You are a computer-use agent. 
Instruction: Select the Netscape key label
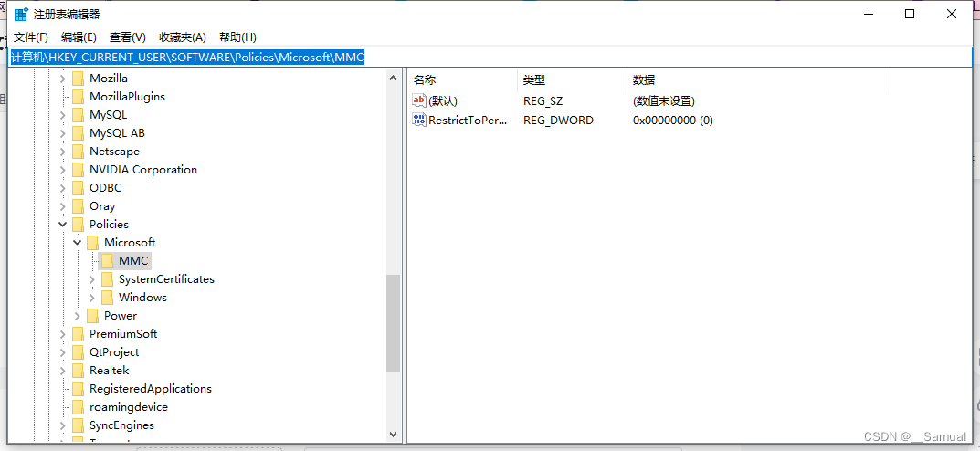point(114,152)
